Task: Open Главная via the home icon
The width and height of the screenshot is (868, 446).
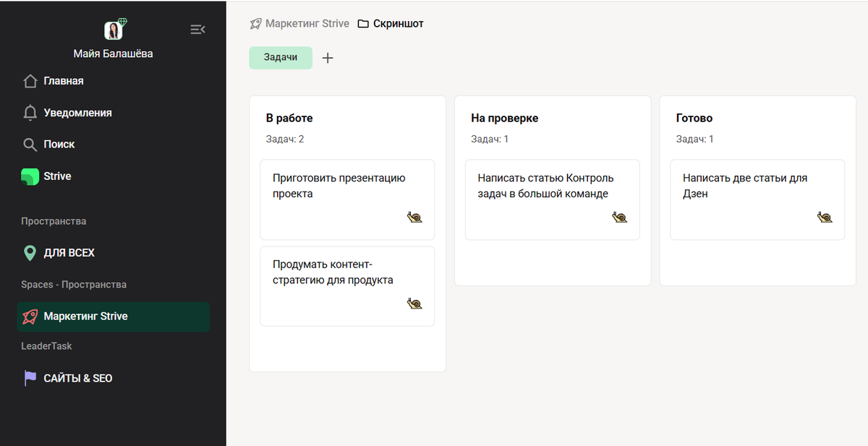Action: (x=30, y=80)
